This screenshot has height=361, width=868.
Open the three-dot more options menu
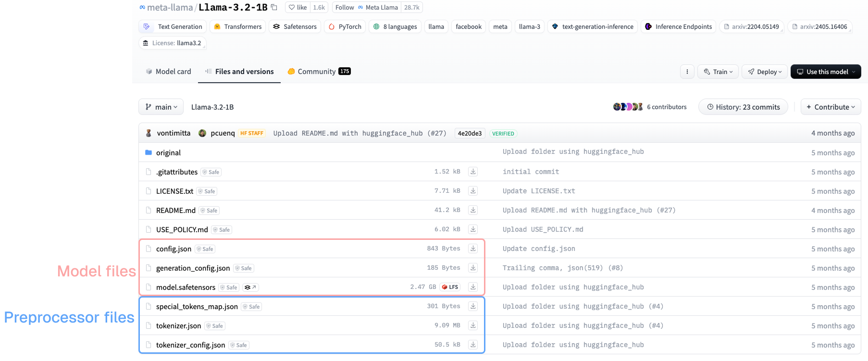[x=687, y=72]
